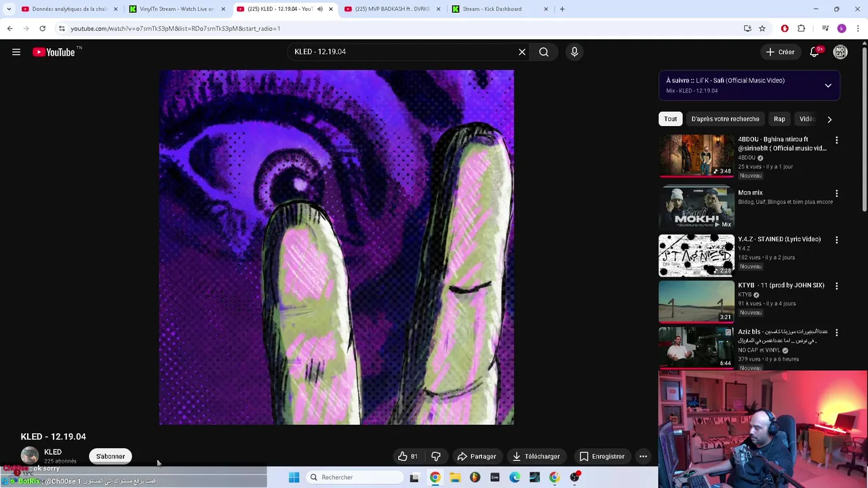Open Y.A.Z STAINED lyric video thumbnail
The height and width of the screenshot is (488, 868).
(x=696, y=256)
